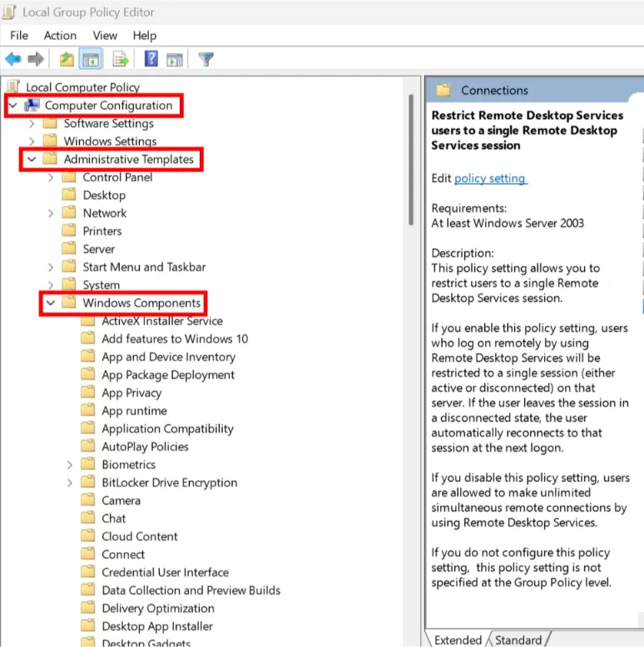Click the Export List toolbar icon
Image resolution: width=644 pixels, height=647 pixels.
pos(121,59)
